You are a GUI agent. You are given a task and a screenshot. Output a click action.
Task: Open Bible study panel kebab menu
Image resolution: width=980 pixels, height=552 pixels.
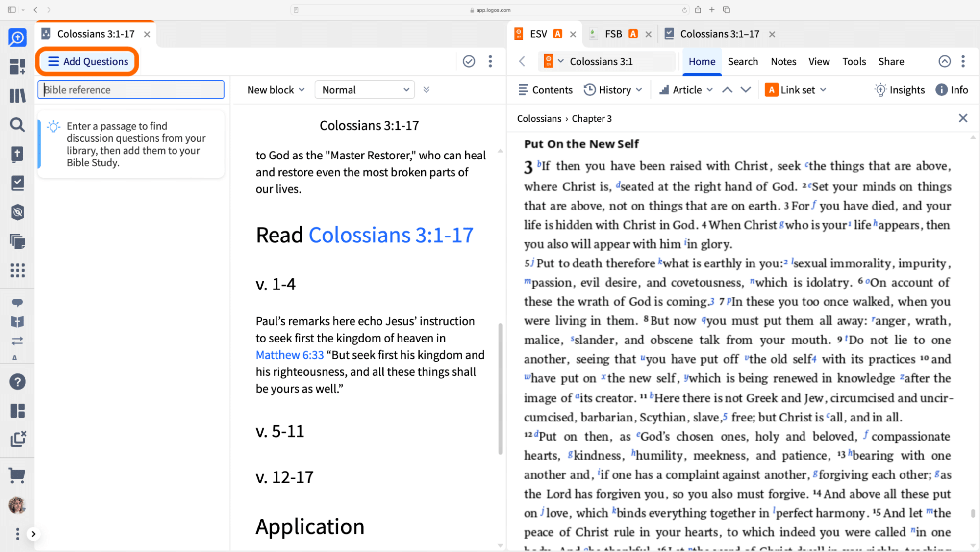click(x=490, y=61)
